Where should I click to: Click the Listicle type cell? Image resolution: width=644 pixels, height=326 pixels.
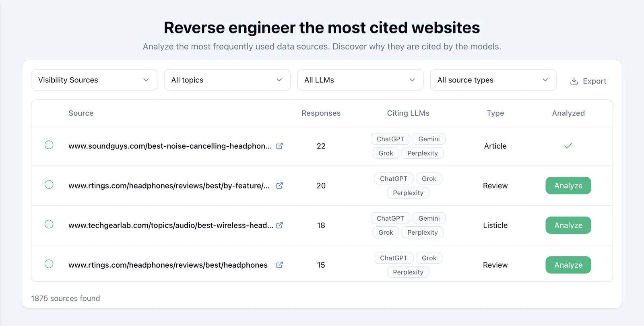click(x=495, y=225)
